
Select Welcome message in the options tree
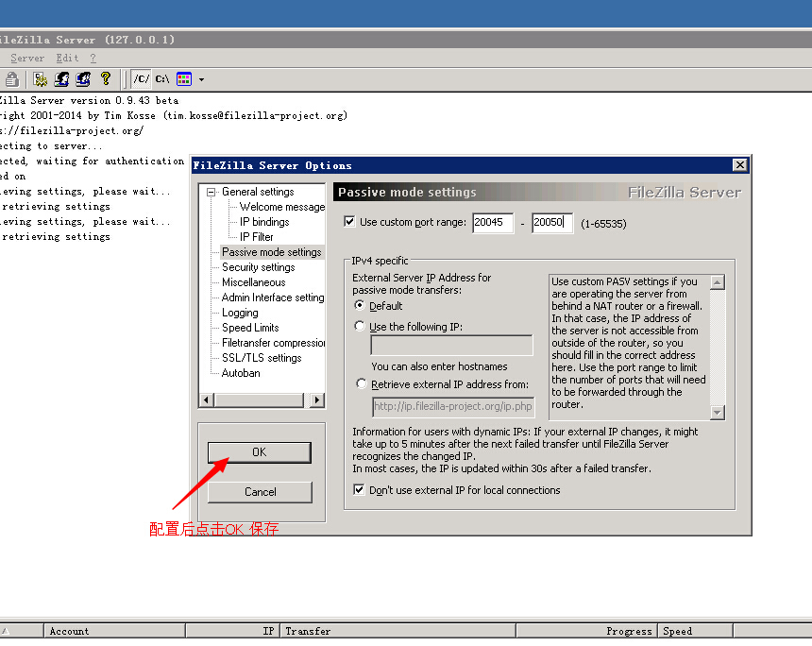pos(282,207)
